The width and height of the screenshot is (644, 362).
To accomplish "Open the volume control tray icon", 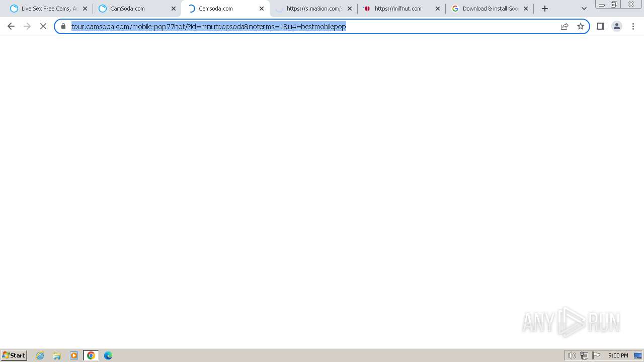I will click(x=572, y=355).
